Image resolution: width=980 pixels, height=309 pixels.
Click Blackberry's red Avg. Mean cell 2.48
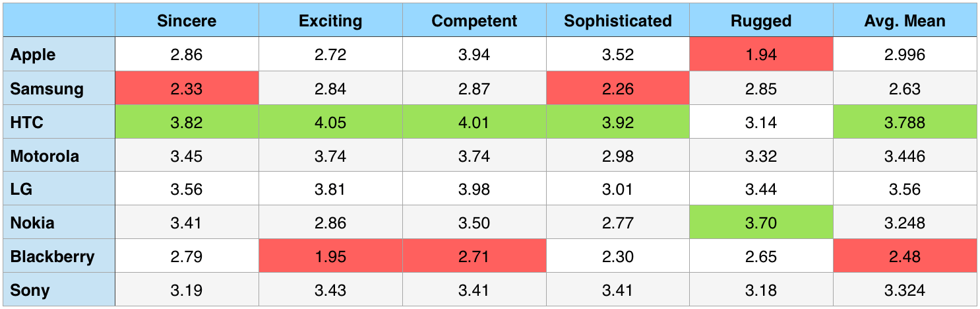coord(905,256)
